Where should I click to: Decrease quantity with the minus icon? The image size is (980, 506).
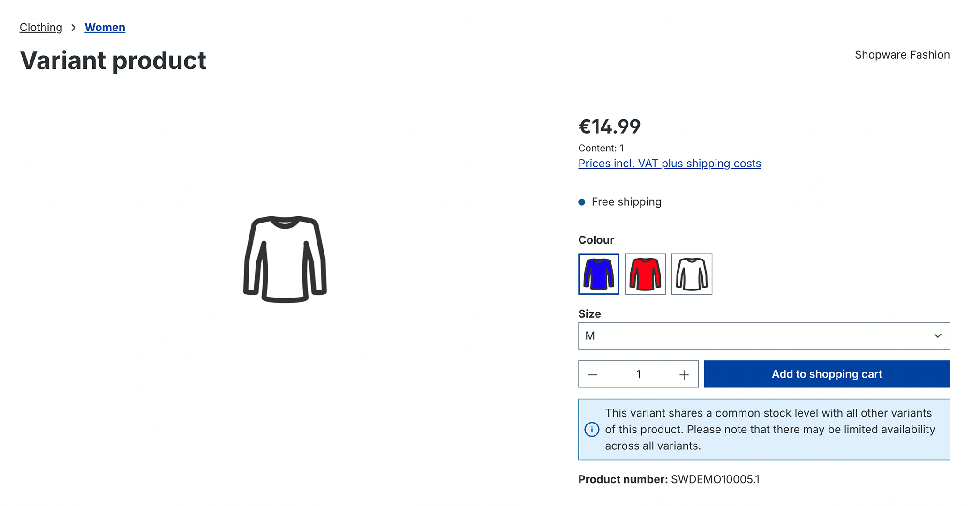click(593, 374)
